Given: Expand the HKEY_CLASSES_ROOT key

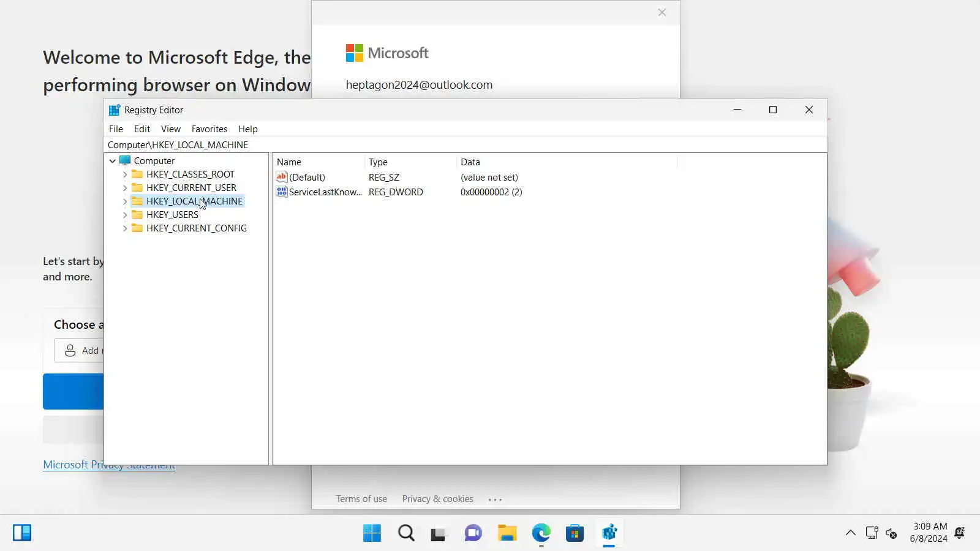Looking at the screenshot, I should 125,174.
